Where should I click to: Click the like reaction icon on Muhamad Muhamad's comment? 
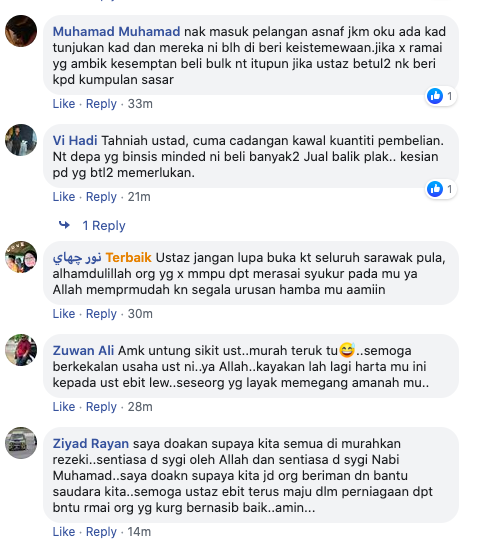click(x=435, y=96)
